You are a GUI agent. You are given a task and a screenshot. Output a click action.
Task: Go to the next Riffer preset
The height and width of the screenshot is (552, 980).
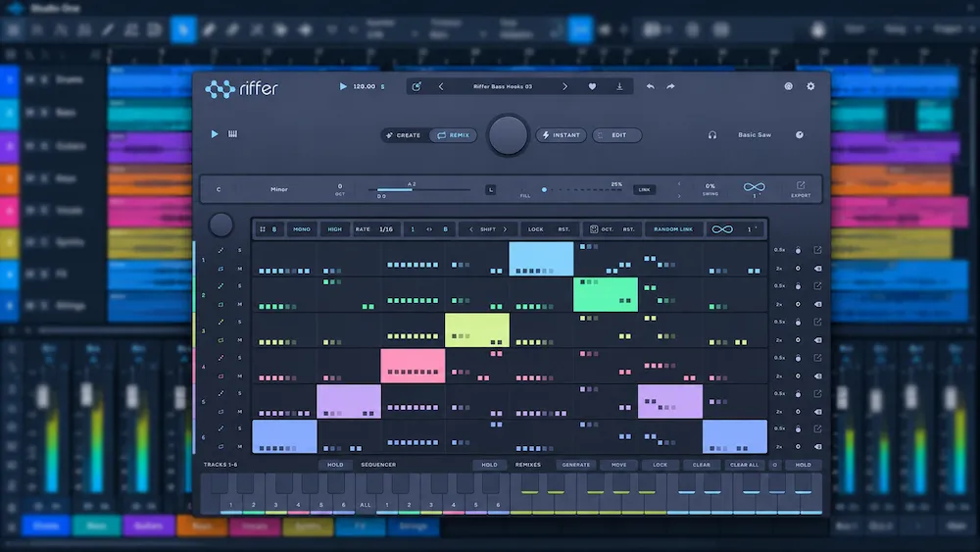(565, 86)
